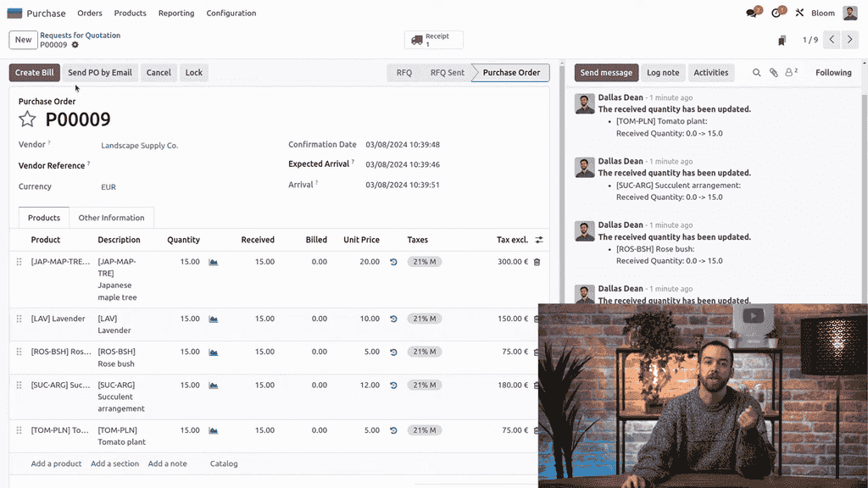Screen dimensions: 868x488
Task: Open the Purchase app home menu icon
Action: click(14, 14)
